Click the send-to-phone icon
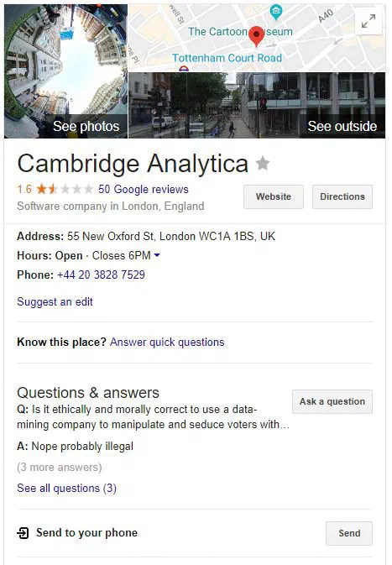The image size is (392, 565). pyautogui.click(x=23, y=532)
